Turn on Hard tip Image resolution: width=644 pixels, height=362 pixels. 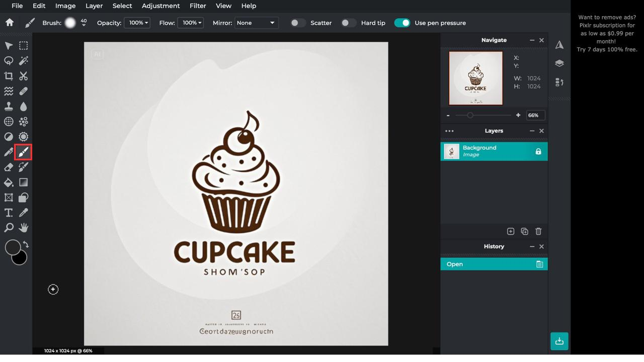point(348,23)
